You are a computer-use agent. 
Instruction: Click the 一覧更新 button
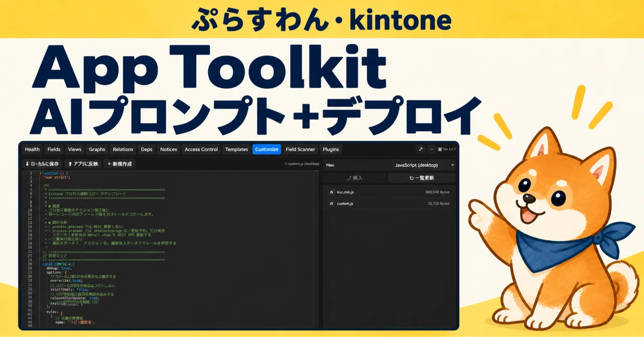422,178
